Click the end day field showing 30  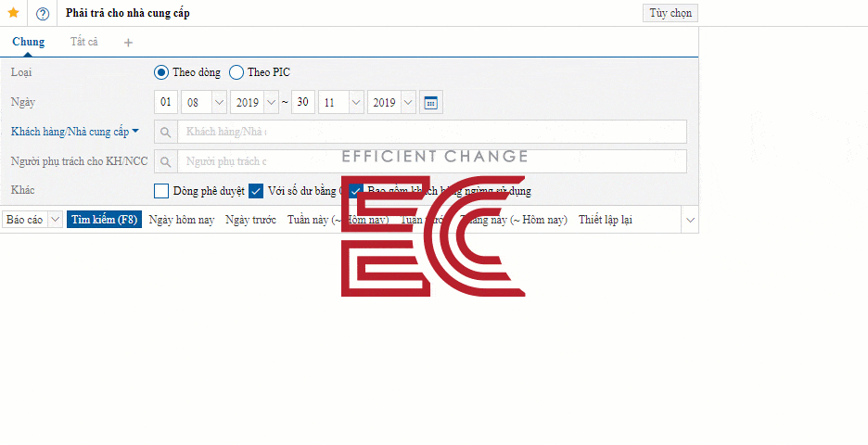[303, 102]
